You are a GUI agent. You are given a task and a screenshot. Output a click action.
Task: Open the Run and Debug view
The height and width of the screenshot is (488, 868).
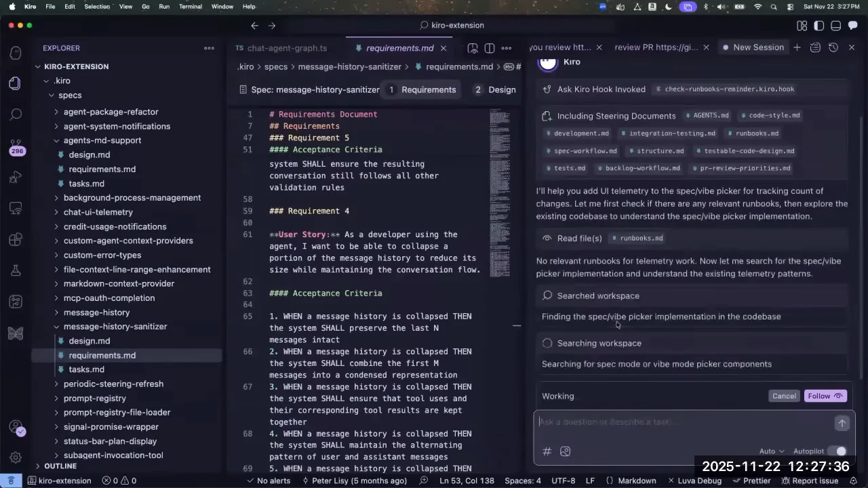point(16,178)
